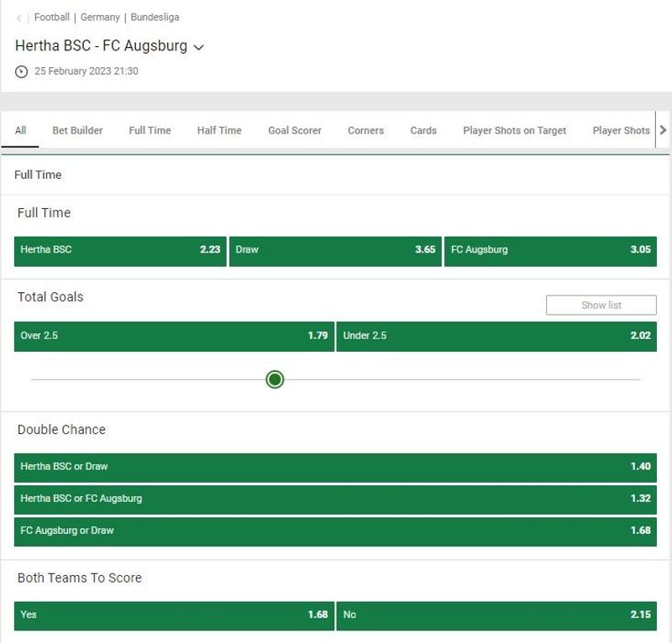672x643 pixels.
Task: Bet on Hertha BSC at 2.23
Action: (x=120, y=252)
